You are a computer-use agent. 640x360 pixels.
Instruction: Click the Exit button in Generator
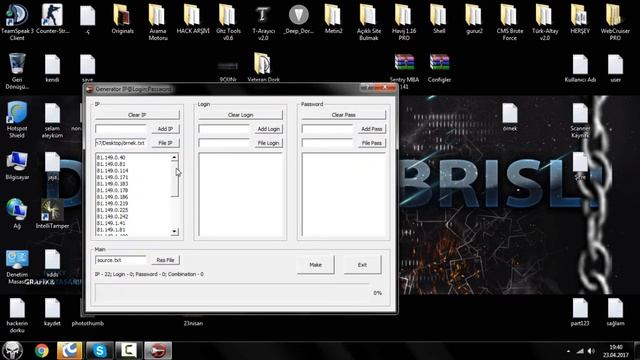(362, 265)
